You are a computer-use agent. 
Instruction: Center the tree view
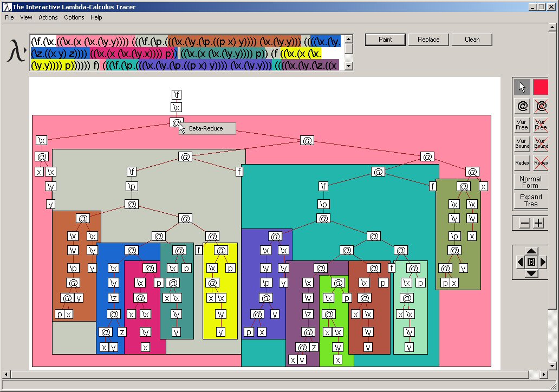pyautogui.click(x=531, y=263)
